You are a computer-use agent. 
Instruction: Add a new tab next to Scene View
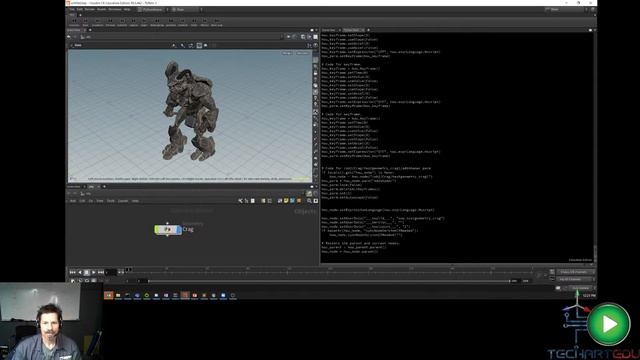[x=90, y=30]
